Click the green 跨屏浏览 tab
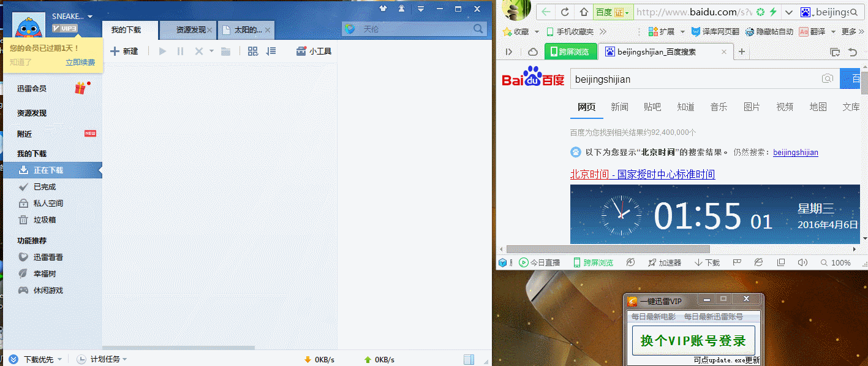Image resolution: width=868 pixels, height=366 pixels. click(x=570, y=52)
